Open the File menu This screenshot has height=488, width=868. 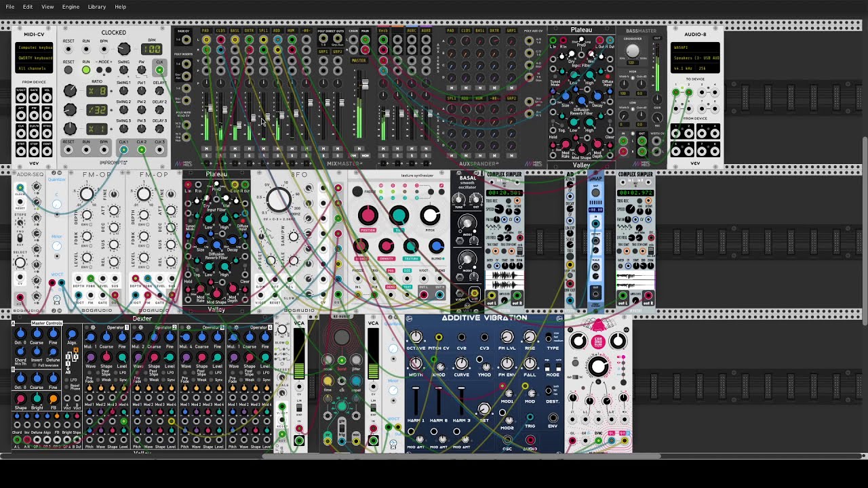point(9,7)
